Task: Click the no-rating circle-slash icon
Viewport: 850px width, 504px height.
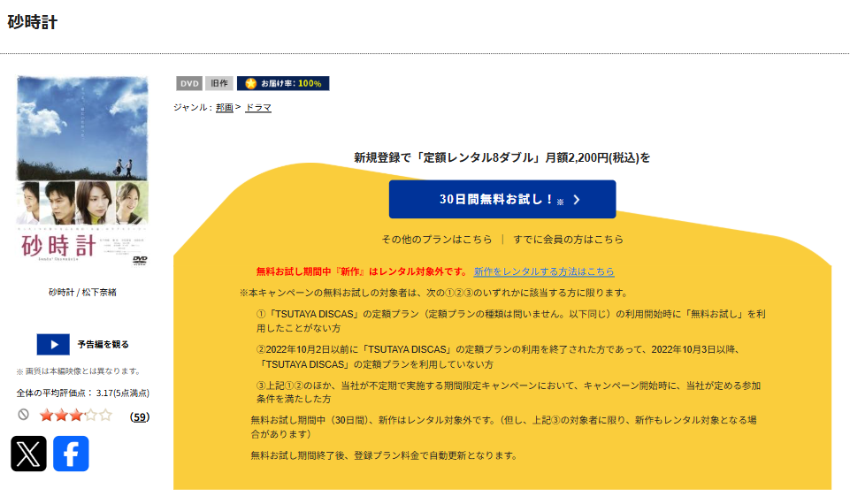Action: coord(23,415)
